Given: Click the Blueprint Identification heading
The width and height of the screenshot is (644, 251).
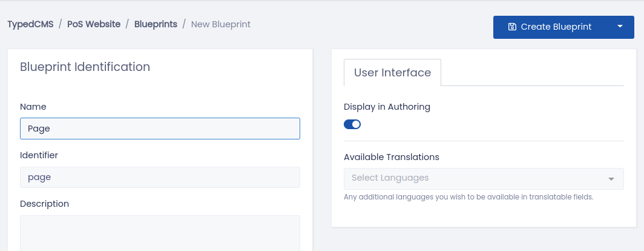Looking at the screenshot, I should 85,67.
